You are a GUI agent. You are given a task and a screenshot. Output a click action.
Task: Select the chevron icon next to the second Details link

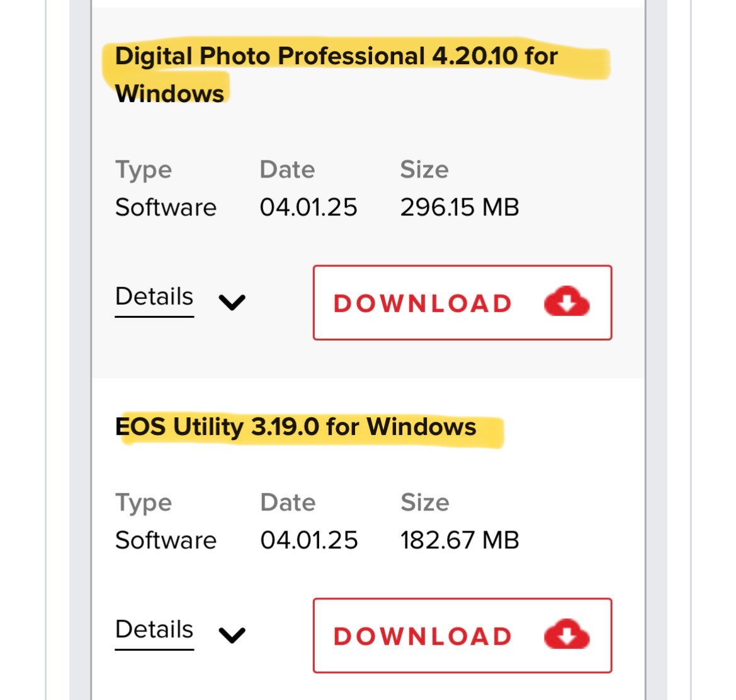[232, 635]
